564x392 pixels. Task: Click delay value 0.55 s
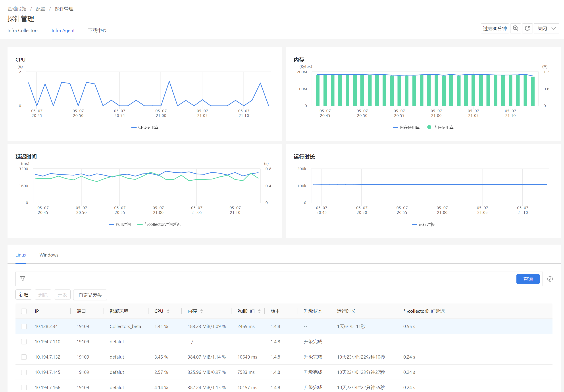pos(409,326)
